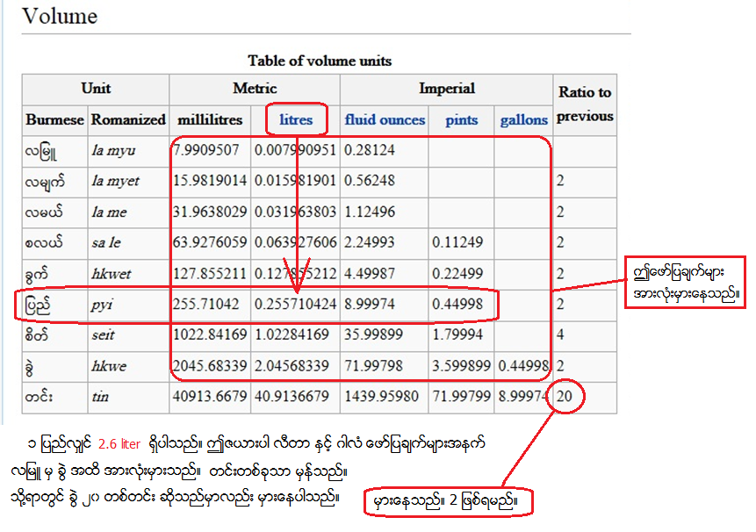Select the 0.11249 pints value
The height and width of the screenshot is (532, 756).
[x=457, y=242]
